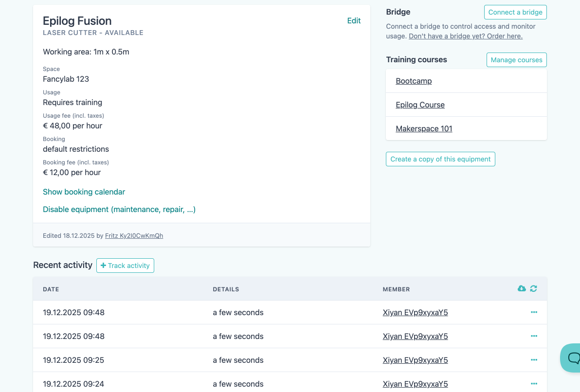
Task: Open options menu for 09:24 activity row
Action: pos(534,384)
